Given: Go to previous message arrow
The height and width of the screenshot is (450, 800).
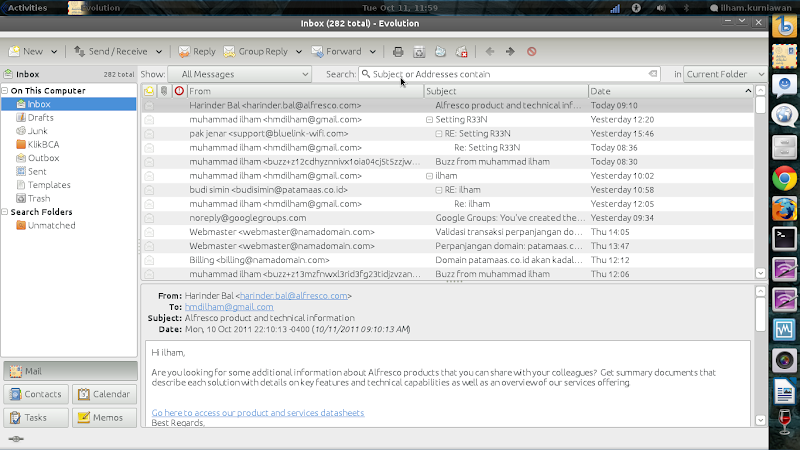Looking at the screenshot, I should [x=490, y=52].
